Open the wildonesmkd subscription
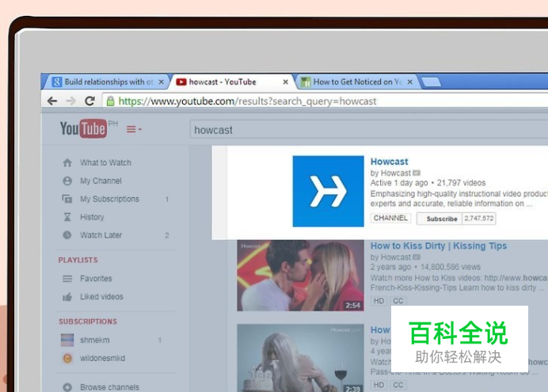The height and width of the screenshot is (392, 548). (x=102, y=358)
